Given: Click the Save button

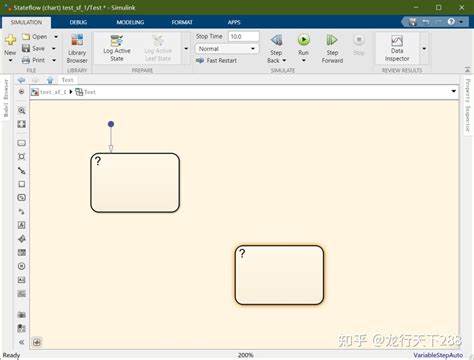Looking at the screenshot, I should (33, 48).
